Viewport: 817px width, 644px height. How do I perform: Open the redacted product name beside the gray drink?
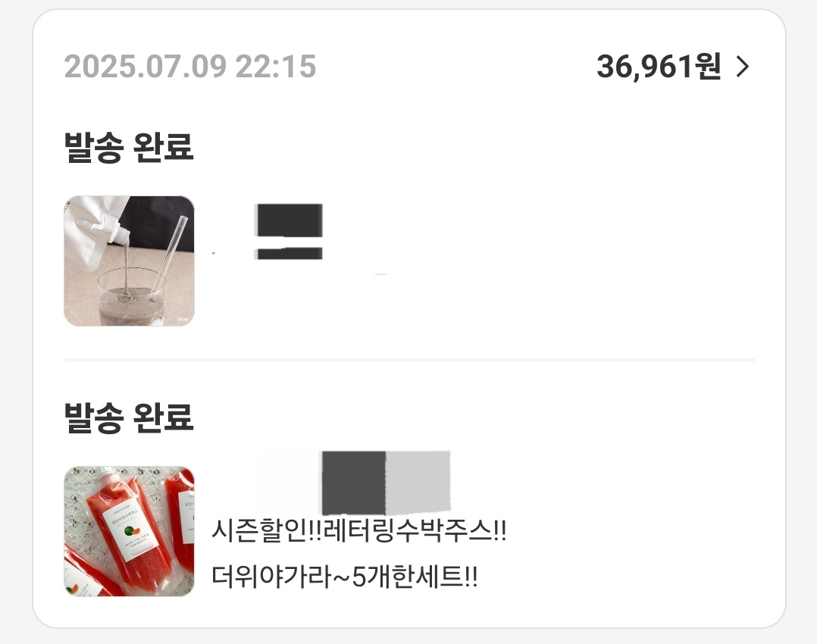(x=290, y=231)
